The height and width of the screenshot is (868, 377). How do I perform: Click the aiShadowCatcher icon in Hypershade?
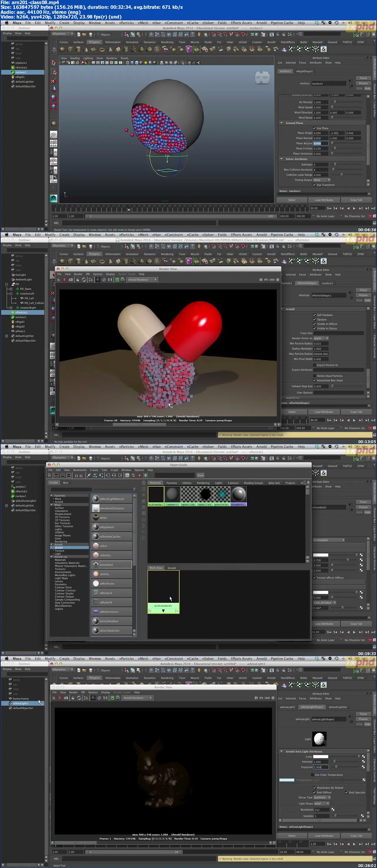(x=96, y=536)
